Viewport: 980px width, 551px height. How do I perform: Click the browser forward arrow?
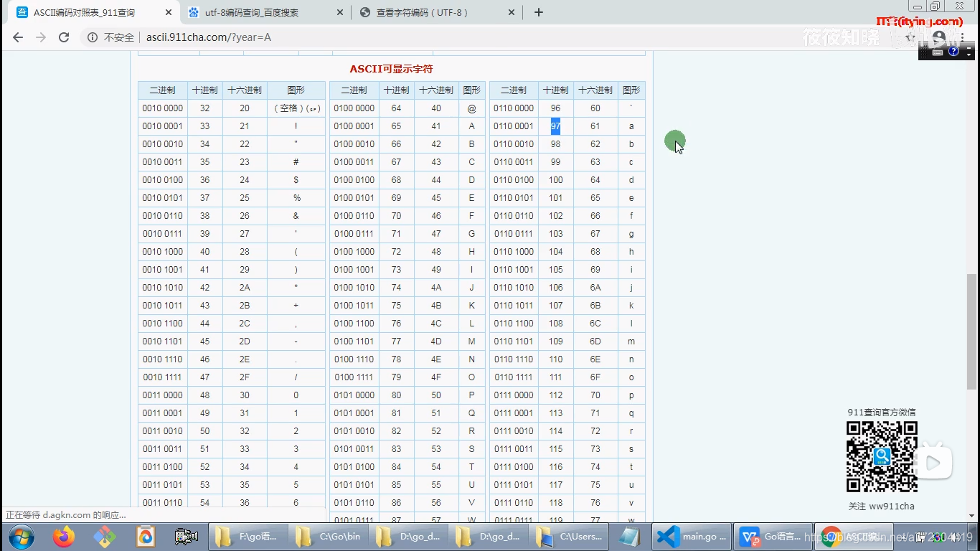pyautogui.click(x=41, y=37)
